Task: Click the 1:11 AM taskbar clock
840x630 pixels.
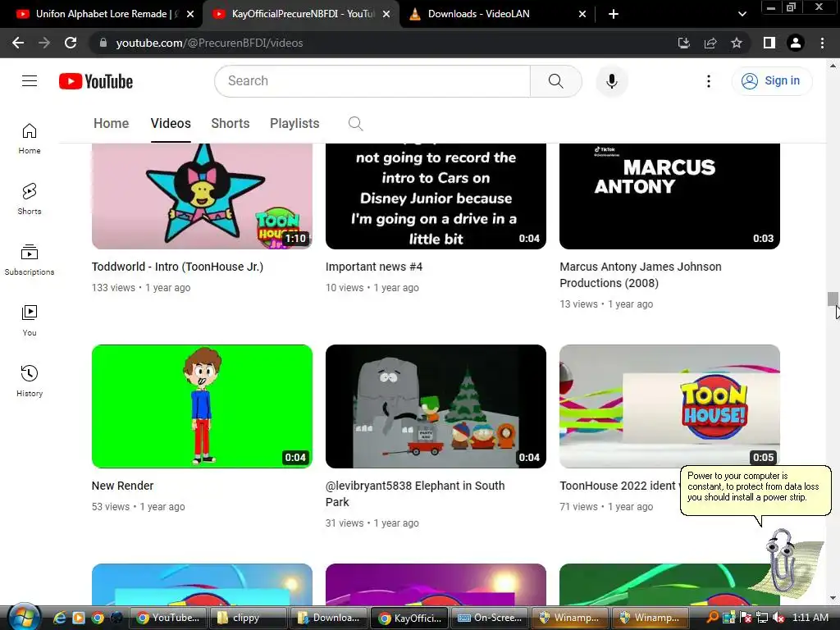Action: pyautogui.click(x=810, y=618)
